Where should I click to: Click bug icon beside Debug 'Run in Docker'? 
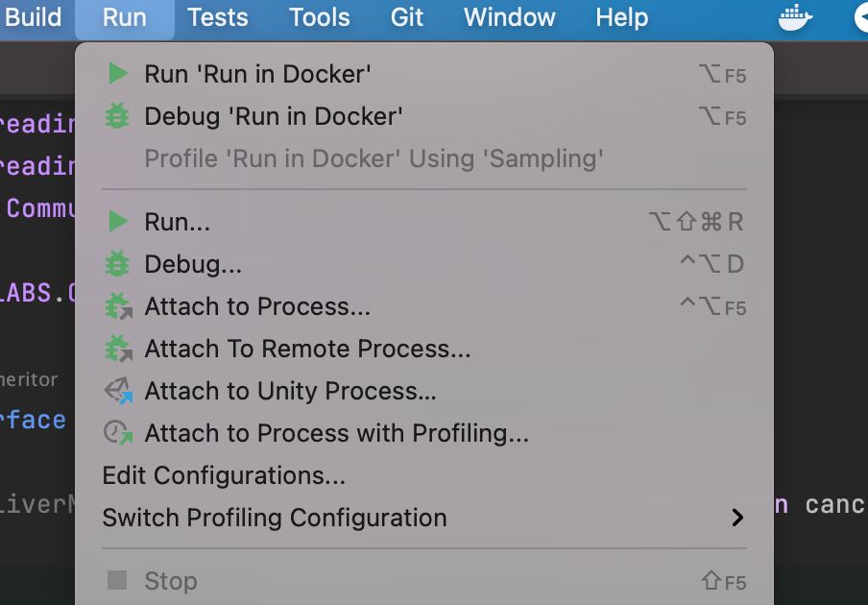point(117,116)
